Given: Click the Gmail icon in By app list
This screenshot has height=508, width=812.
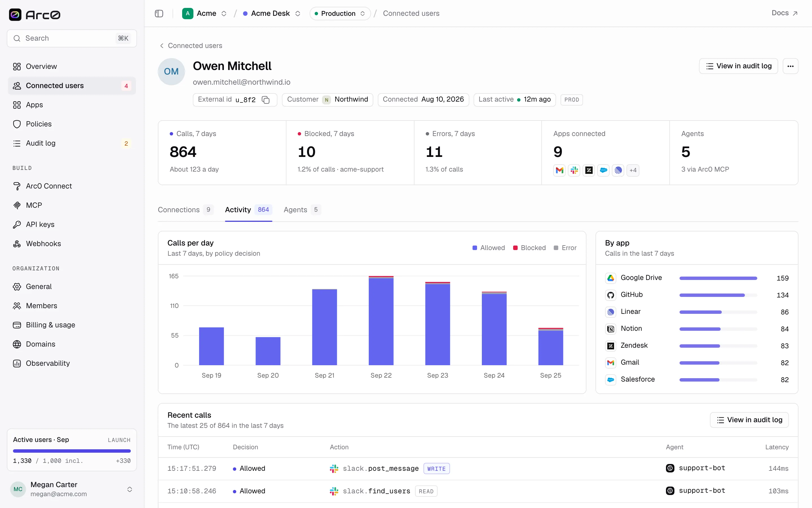Looking at the screenshot, I should coord(611,363).
